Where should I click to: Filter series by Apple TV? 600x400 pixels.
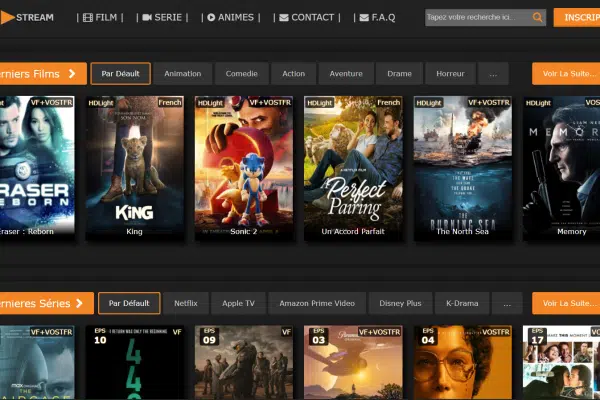click(x=238, y=303)
